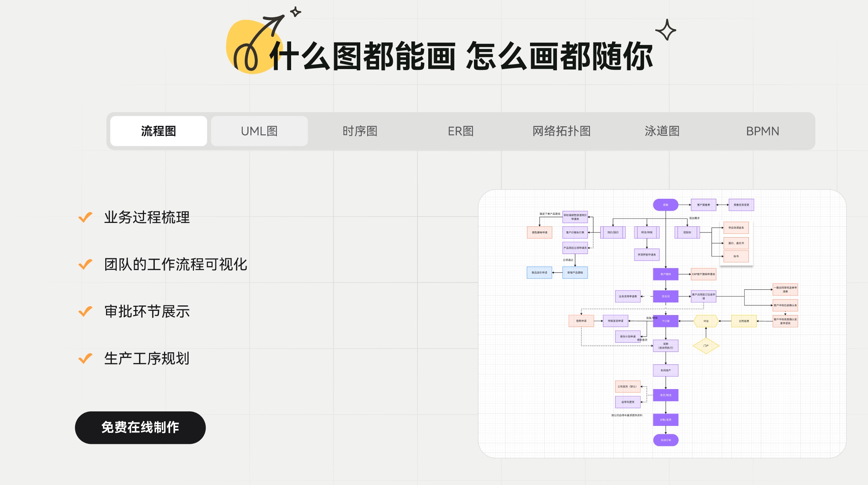Click the 审批环节展示 text
The width and height of the screenshot is (868, 485).
(x=147, y=311)
